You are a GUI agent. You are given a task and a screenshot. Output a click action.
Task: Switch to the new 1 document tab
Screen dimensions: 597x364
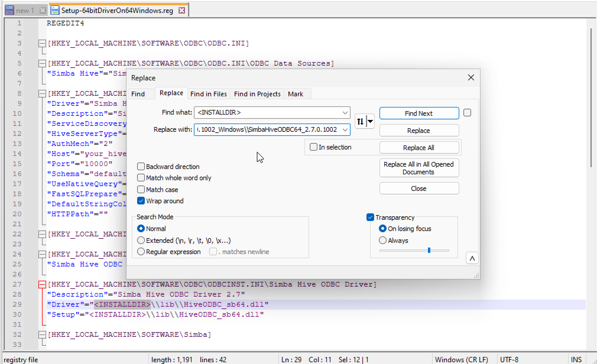pos(25,11)
